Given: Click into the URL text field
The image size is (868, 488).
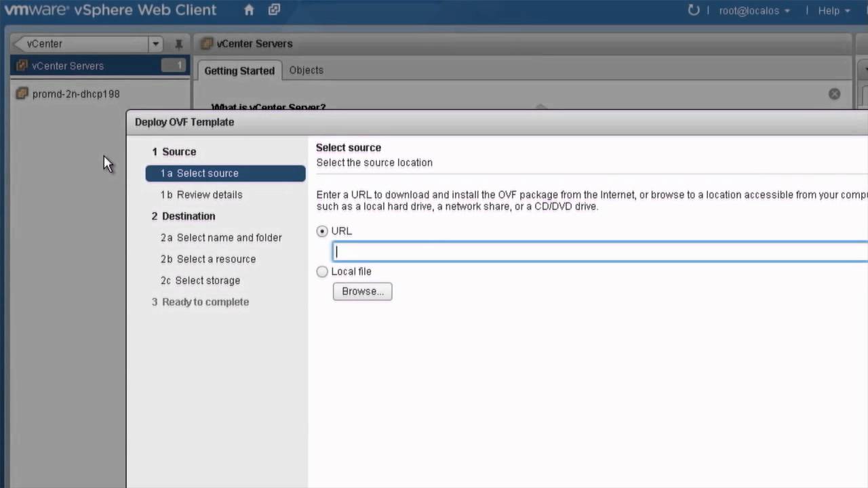Looking at the screenshot, I should 600,251.
